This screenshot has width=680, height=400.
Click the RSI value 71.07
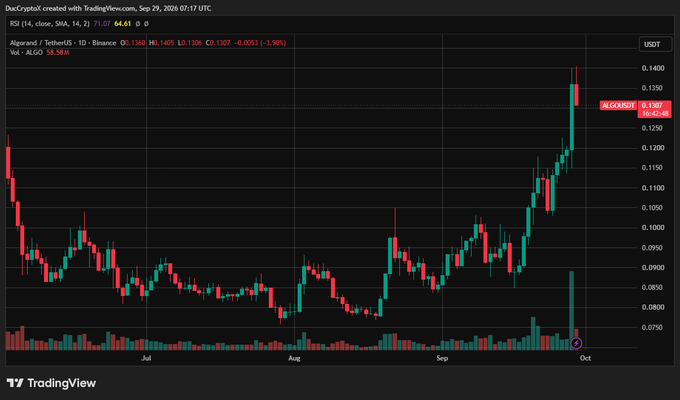(x=102, y=24)
